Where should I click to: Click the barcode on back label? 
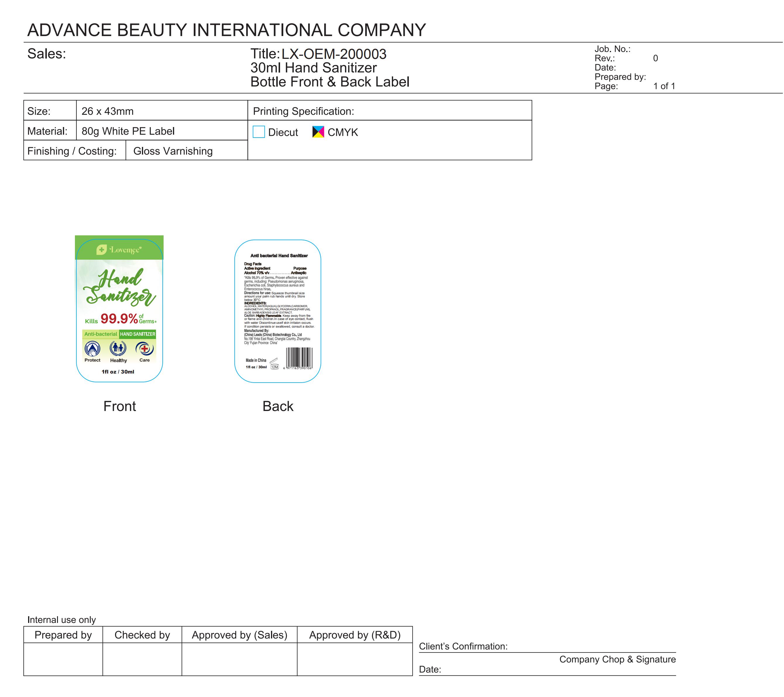(x=299, y=357)
